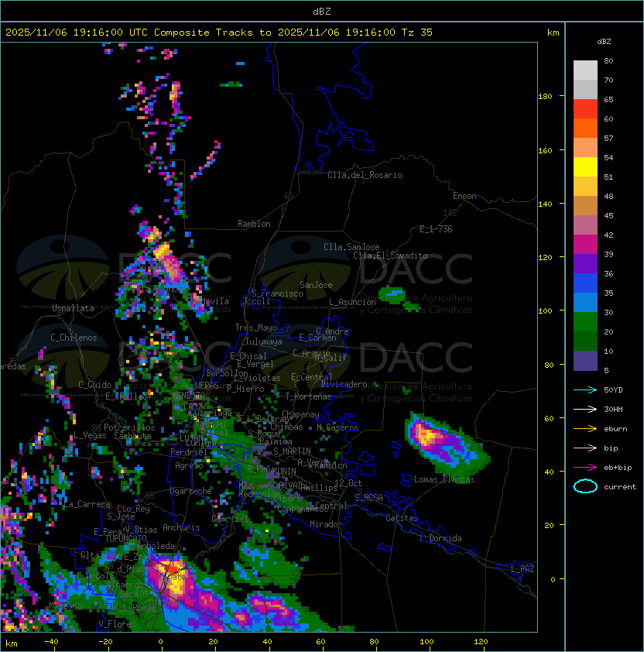Click the yellow eburn arrow in the legend
This screenshot has height=652, width=644.
[x=585, y=429]
